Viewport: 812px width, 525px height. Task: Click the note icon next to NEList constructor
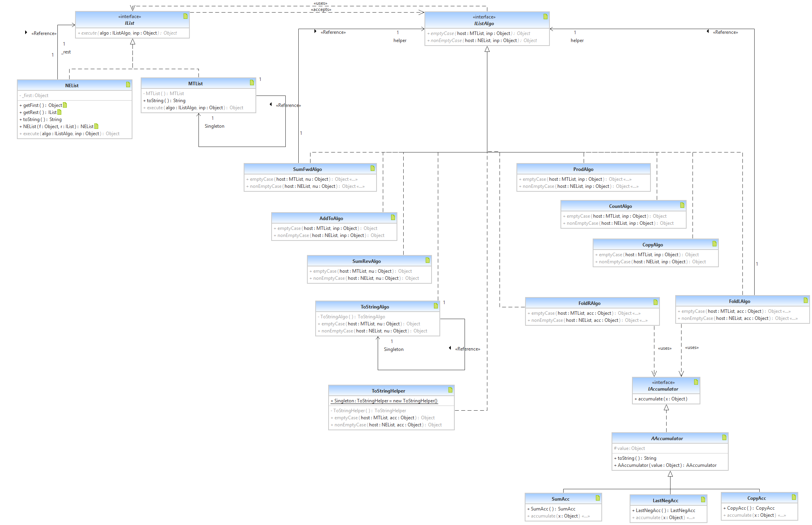coord(96,126)
